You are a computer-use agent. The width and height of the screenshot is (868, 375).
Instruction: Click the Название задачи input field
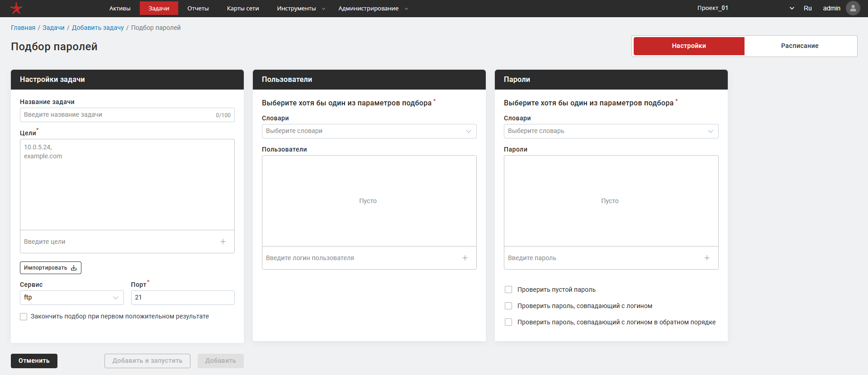pyautogui.click(x=127, y=115)
